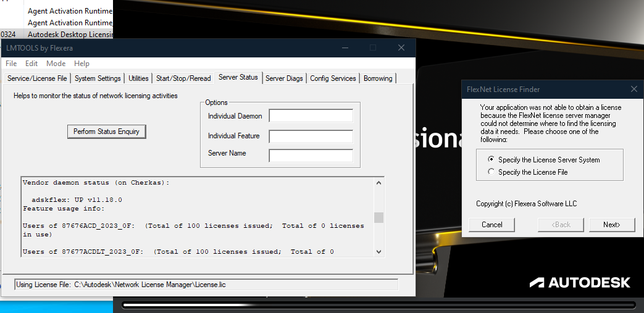Switch to the Server Diags tab
644x313 pixels.
point(284,78)
